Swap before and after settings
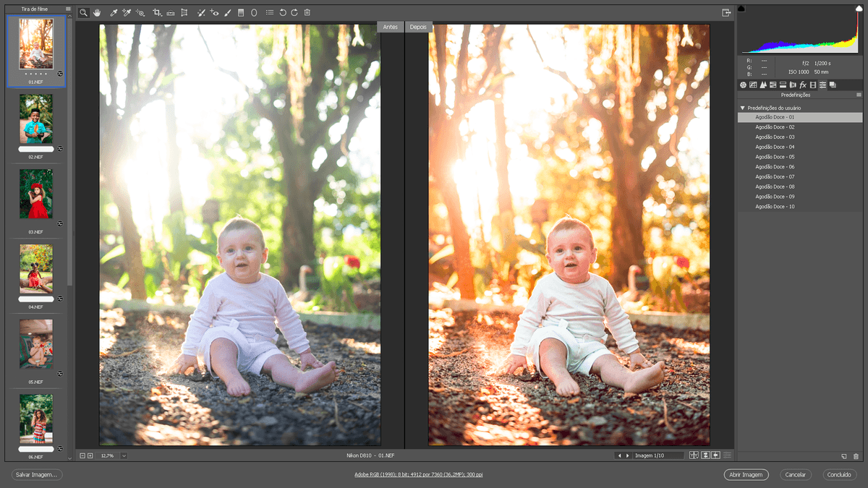Screen dimensions: 868x488 point(705,455)
